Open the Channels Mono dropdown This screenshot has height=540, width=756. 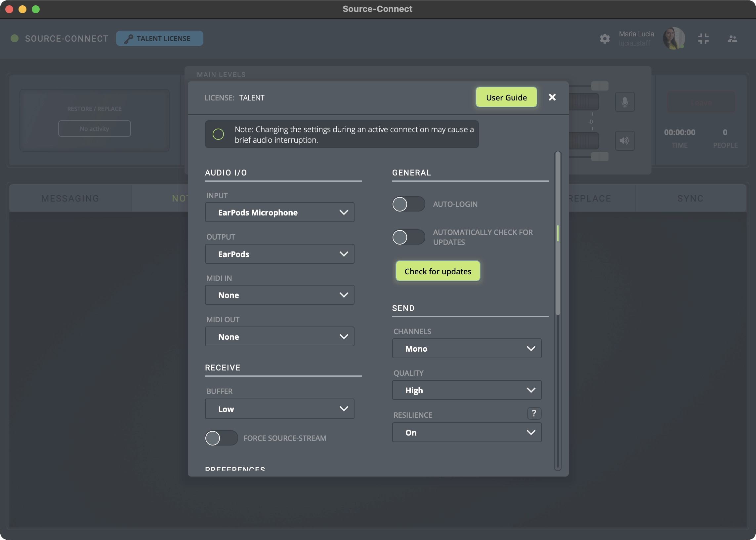[x=467, y=348]
